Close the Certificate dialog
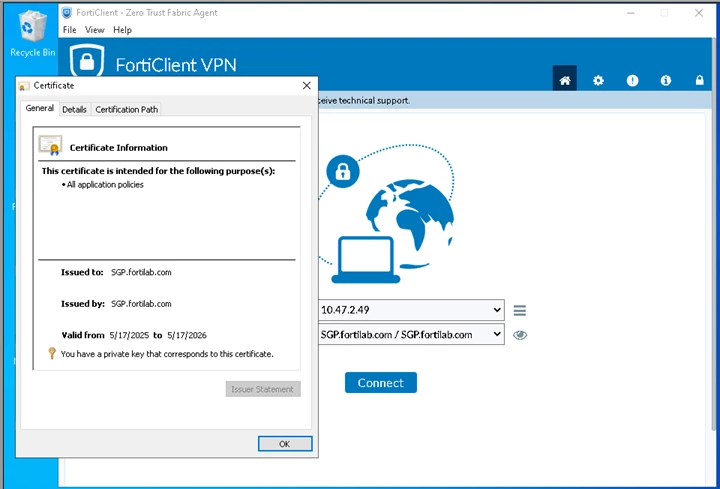This screenshot has height=489, width=720. click(x=307, y=86)
